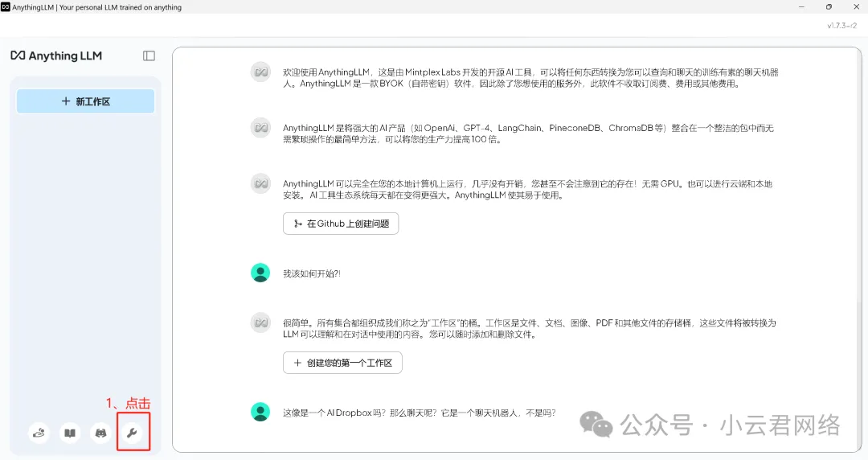The width and height of the screenshot is (868, 460).
Task: Click the Anything LLM logo in sidebar
Action: coord(56,55)
